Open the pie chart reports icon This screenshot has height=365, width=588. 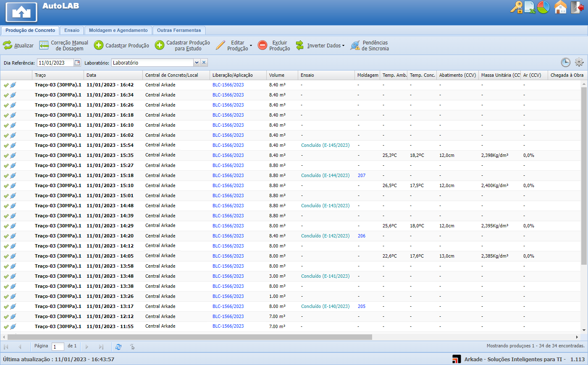click(543, 8)
